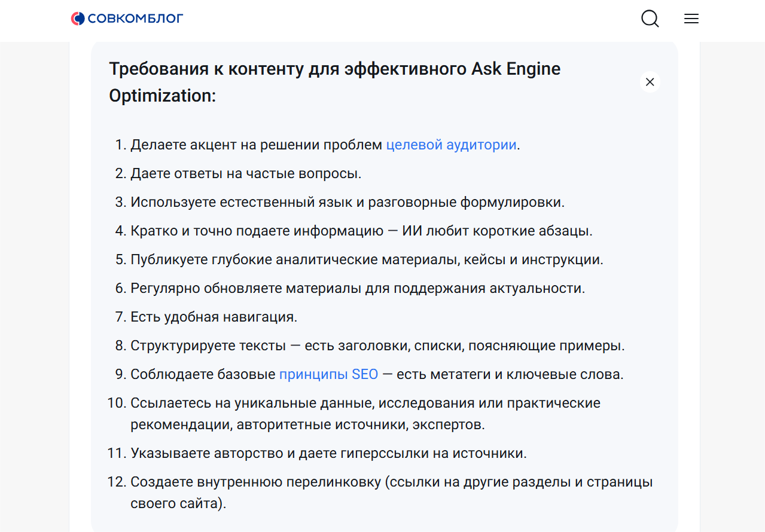Click the search icon in the header
The image size is (765, 532).
coord(650,19)
